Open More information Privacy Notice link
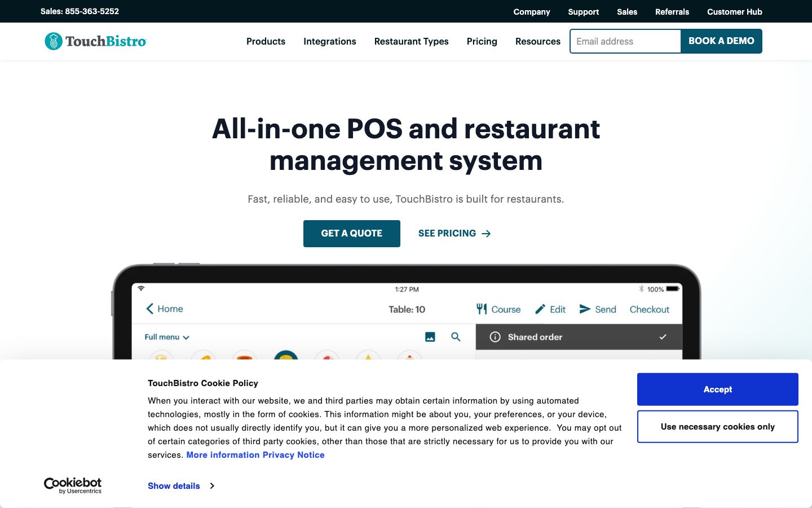This screenshot has height=508, width=812. click(x=255, y=455)
